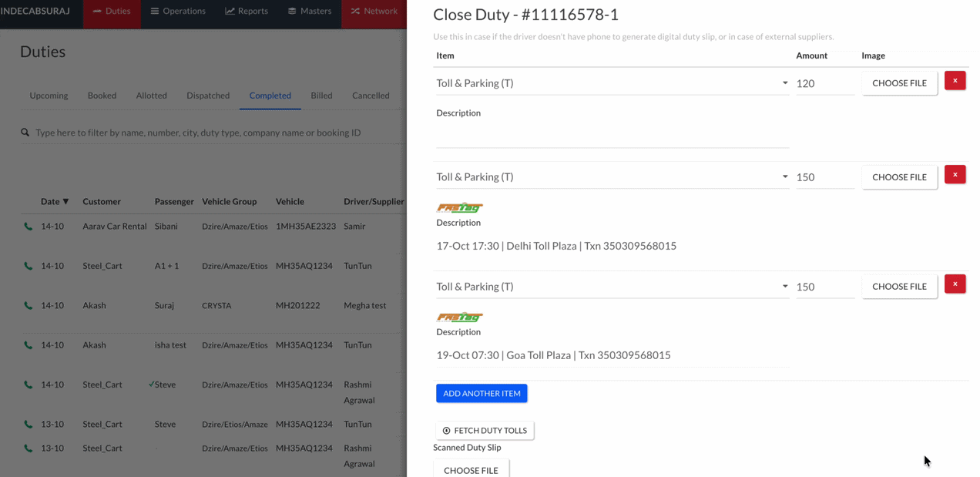Viewport: 980px width, 477px height.
Task: Switch to the Cancelled duties tab
Action: click(x=371, y=96)
